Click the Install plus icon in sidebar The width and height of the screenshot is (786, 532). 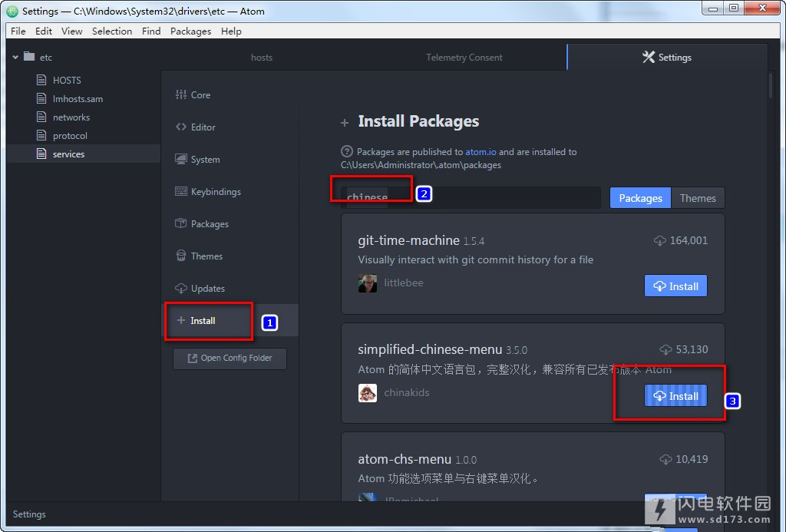(181, 320)
